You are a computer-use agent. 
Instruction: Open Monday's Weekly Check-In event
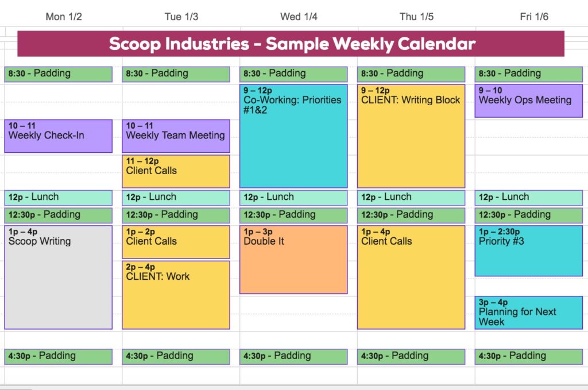click(x=58, y=136)
